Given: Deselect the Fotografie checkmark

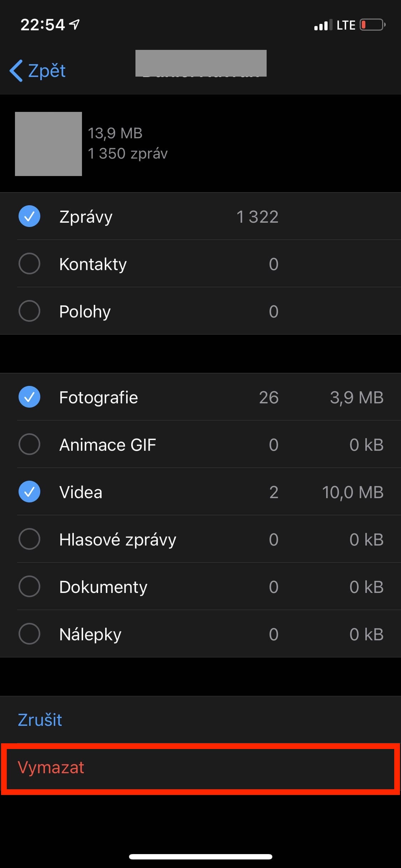Looking at the screenshot, I should (x=29, y=397).
